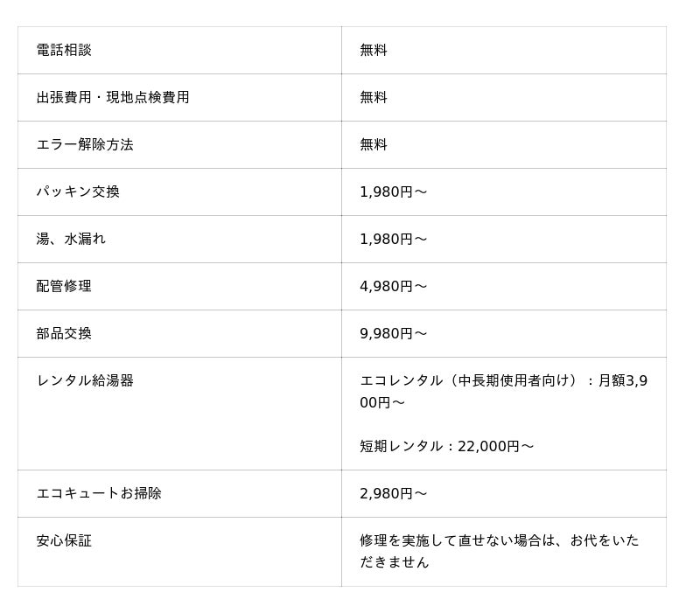Click the 出張費用・現地点検費用 cell
Viewport: 700px width, 613px height.
click(x=113, y=97)
